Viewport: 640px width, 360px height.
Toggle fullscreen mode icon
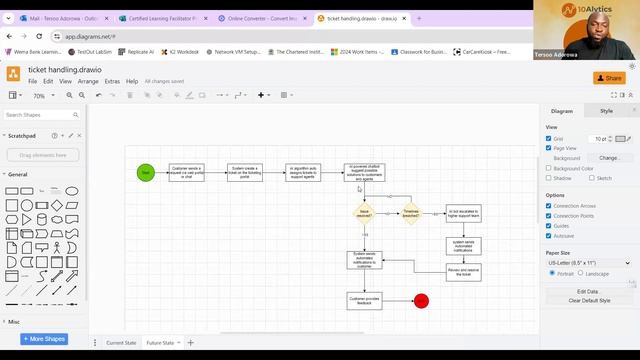point(613,95)
